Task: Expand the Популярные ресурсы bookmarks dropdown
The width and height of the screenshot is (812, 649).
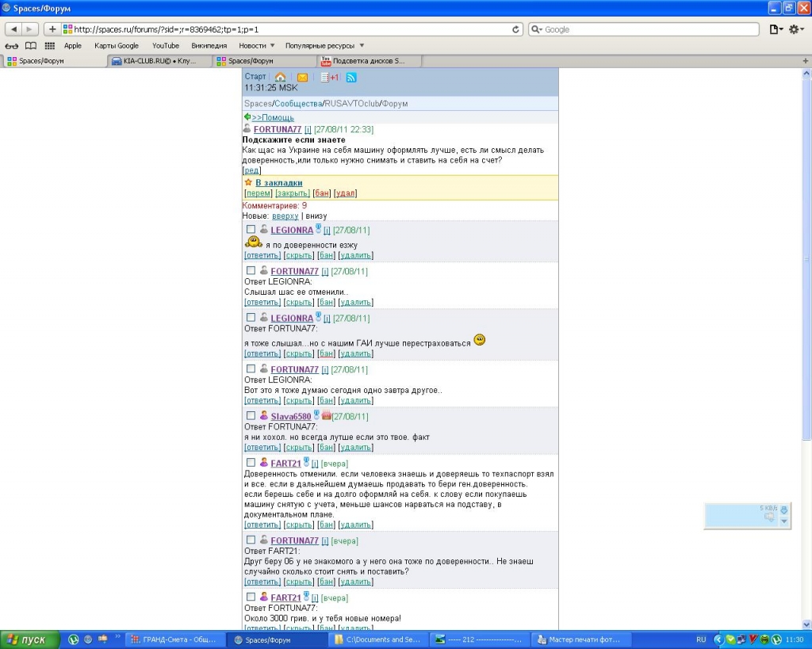Action: click(324, 46)
